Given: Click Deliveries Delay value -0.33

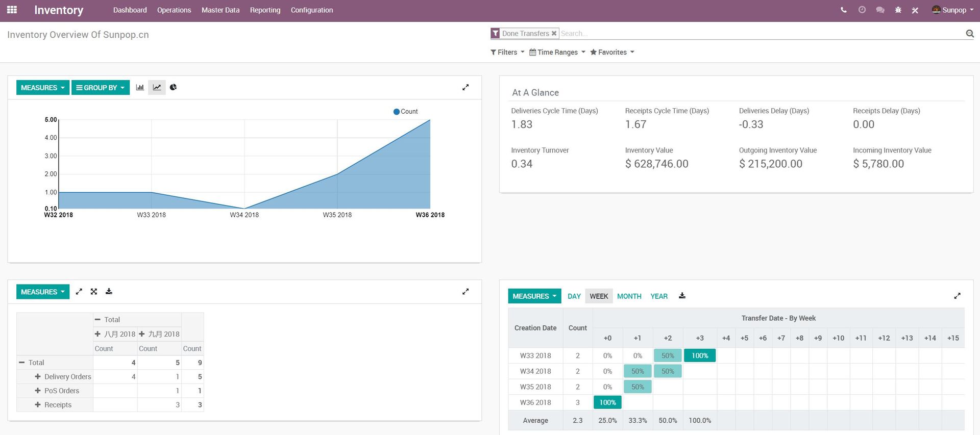Looking at the screenshot, I should click(751, 124).
